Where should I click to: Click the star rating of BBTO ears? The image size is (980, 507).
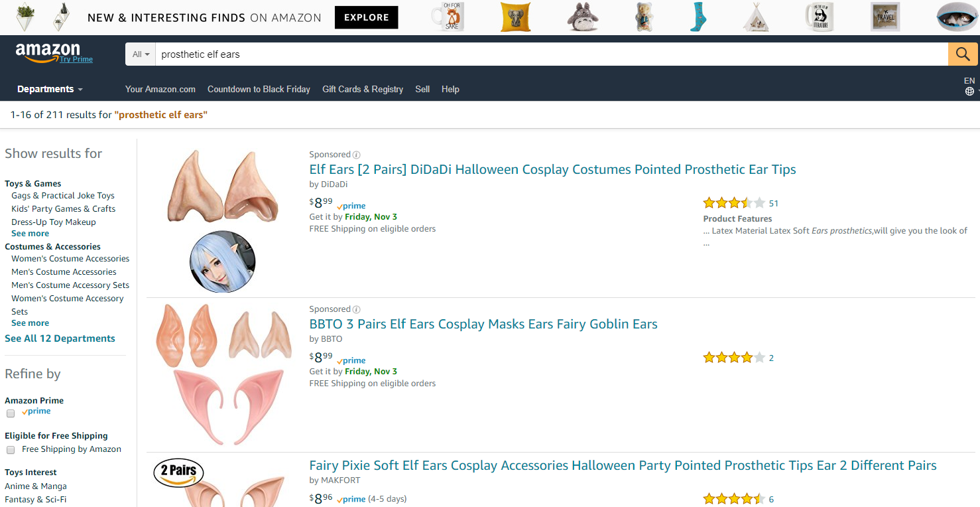coord(734,358)
